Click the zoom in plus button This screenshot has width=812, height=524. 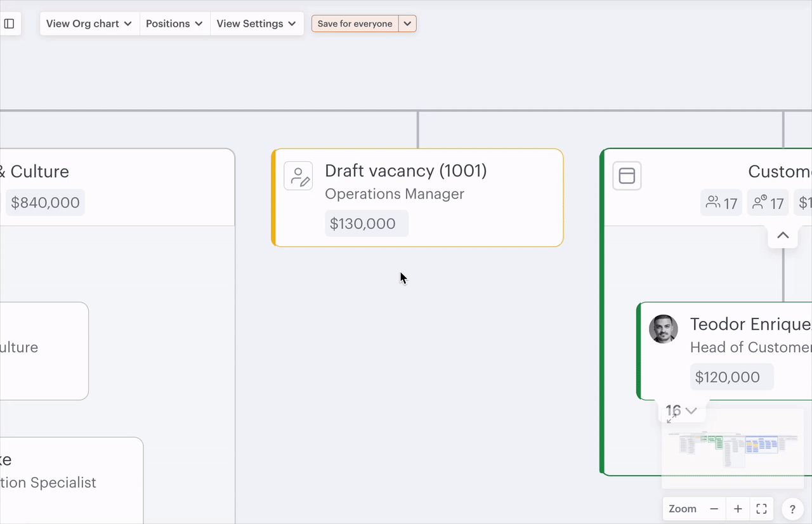tap(738, 509)
